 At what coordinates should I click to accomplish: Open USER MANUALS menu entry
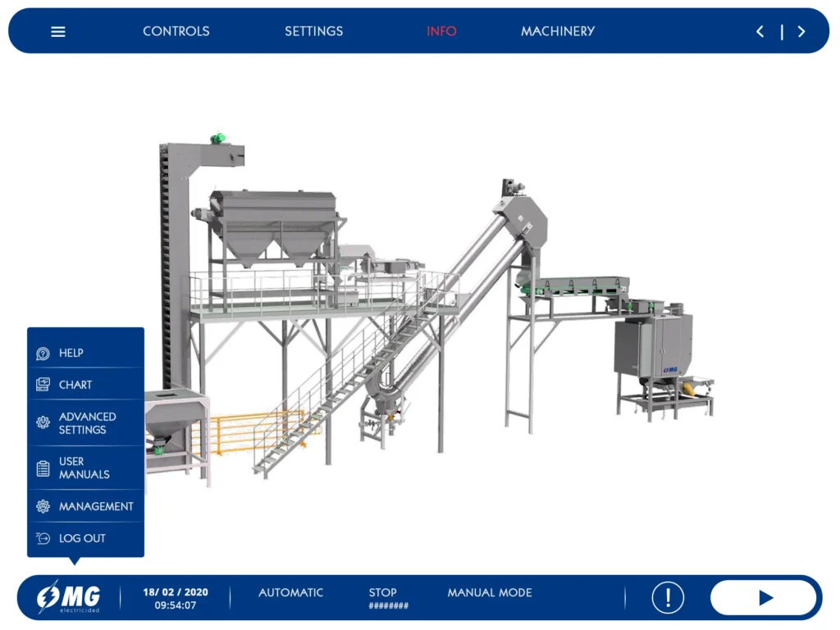point(85,468)
